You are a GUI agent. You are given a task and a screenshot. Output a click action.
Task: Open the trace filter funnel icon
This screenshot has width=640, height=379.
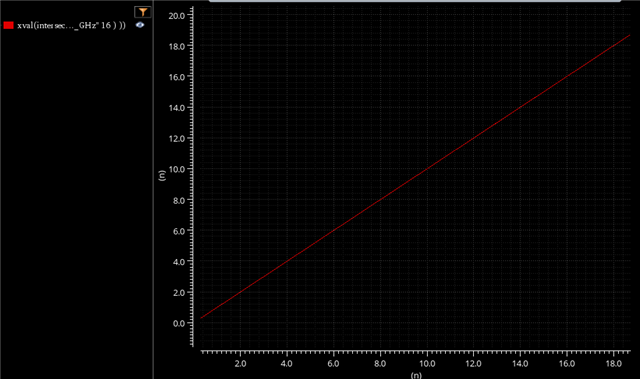(142, 12)
